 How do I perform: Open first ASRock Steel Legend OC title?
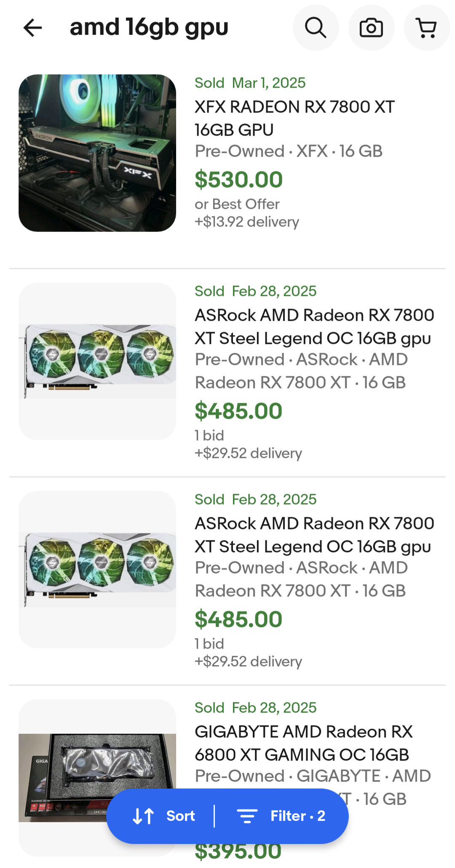(x=314, y=327)
